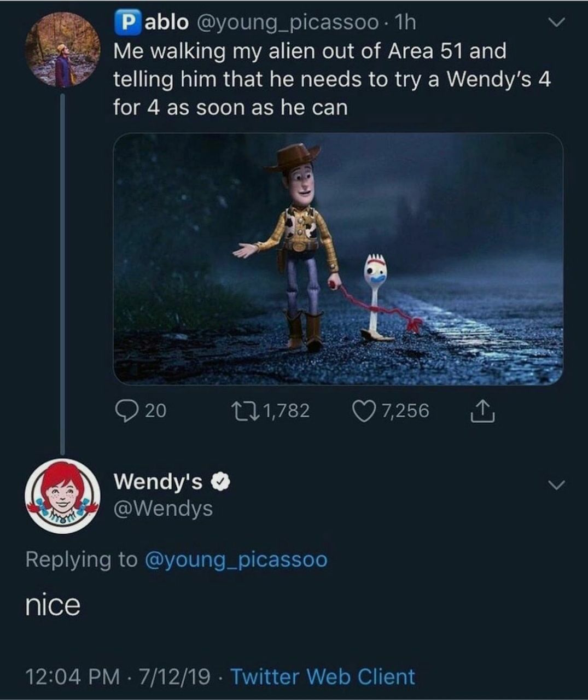
Task: Open Wendy's profile picture logo
Action: pyautogui.click(x=62, y=497)
